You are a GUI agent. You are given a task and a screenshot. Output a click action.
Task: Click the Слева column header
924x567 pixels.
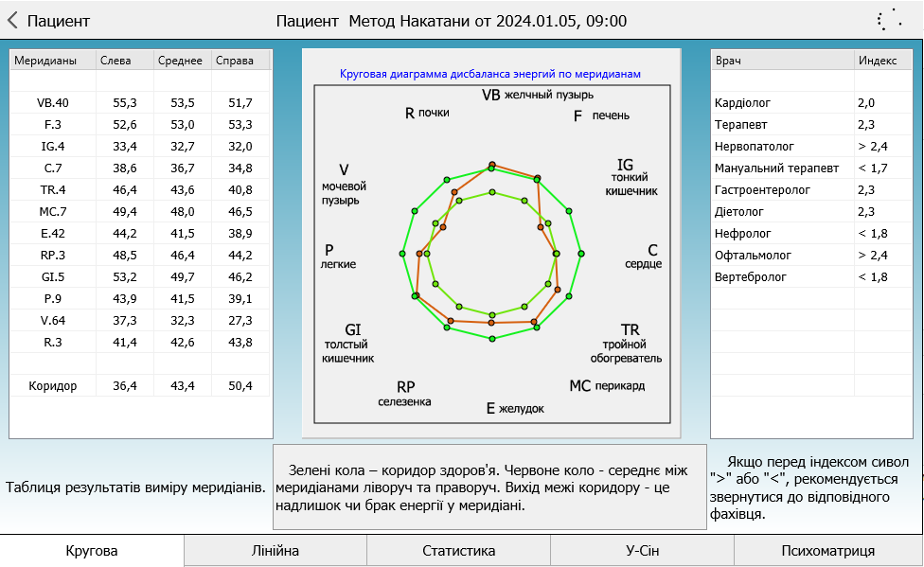[x=115, y=61]
